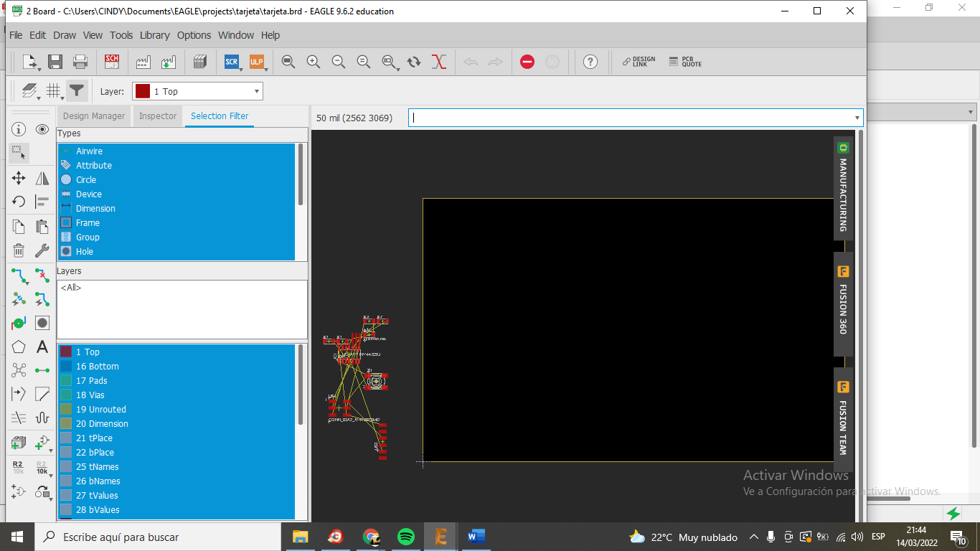980x551 pixels.
Task: Click the Save board icon
Action: 55,62
